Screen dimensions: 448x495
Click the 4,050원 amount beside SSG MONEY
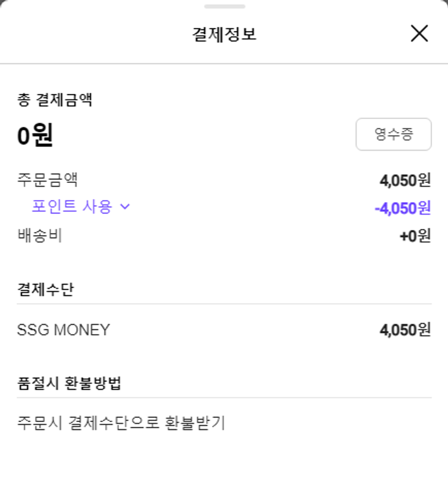(x=404, y=329)
